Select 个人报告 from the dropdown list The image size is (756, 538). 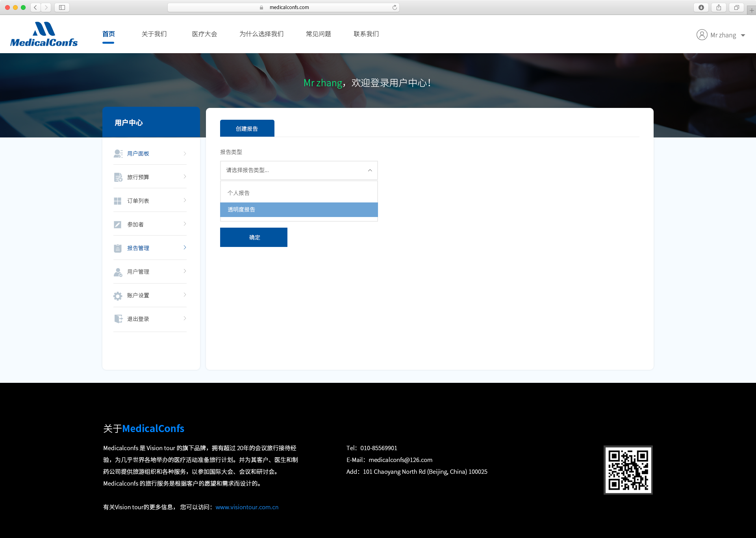(299, 193)
